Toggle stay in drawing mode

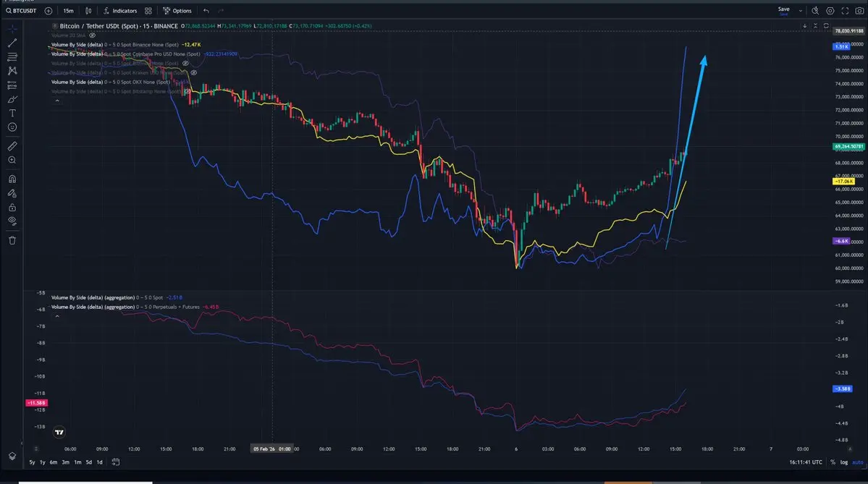12,193
